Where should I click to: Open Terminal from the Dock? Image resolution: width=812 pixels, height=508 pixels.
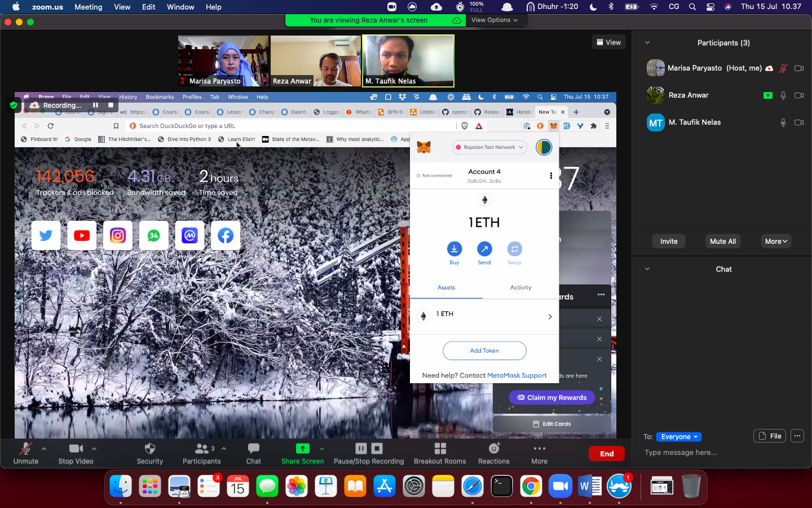coord(502,486)
